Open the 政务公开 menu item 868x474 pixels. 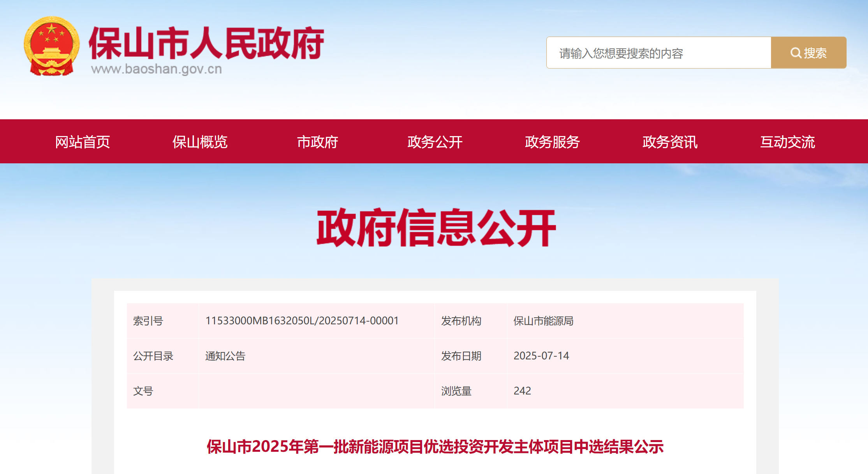coord(435,141)
